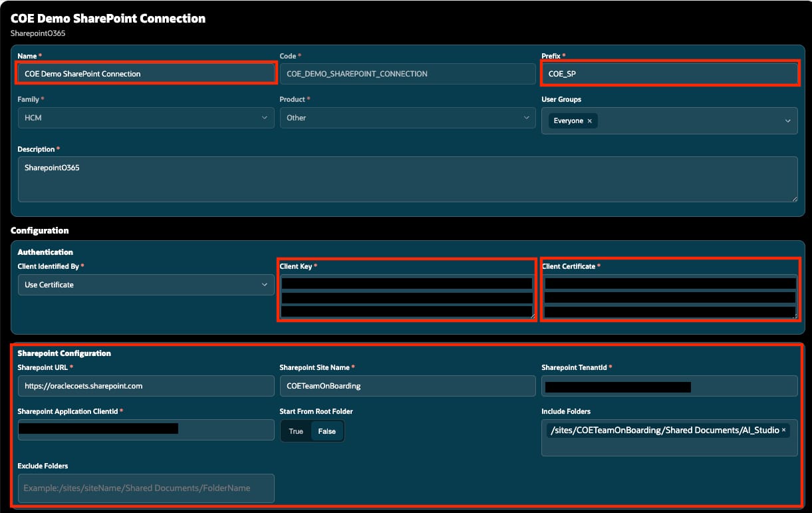Click the Sharepoint URL field
Viewport: 812px width, 513px height.
pyautogui.click(x=146, y=386)
